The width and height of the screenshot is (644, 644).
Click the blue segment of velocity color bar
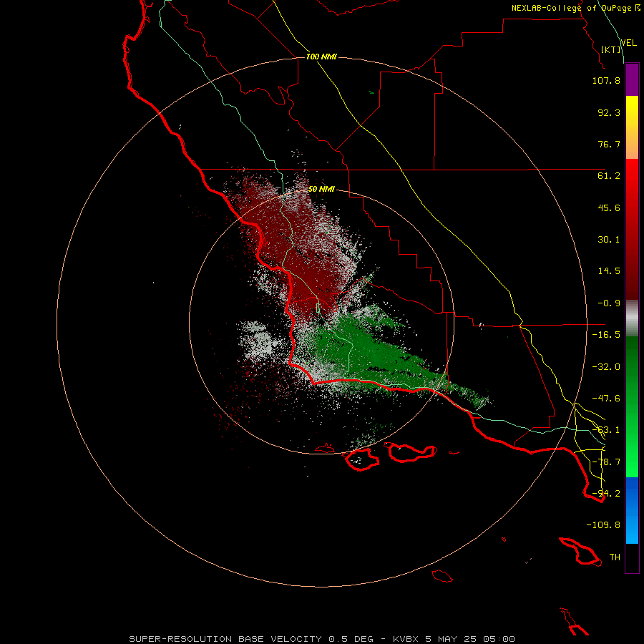[x=632, y=510]
